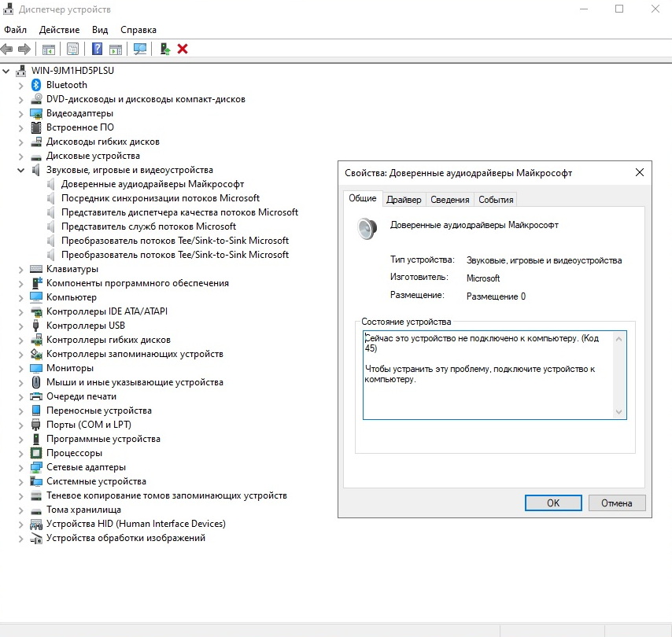
Task: Click the Forward arrow toolbar icon
Action: 24,50
